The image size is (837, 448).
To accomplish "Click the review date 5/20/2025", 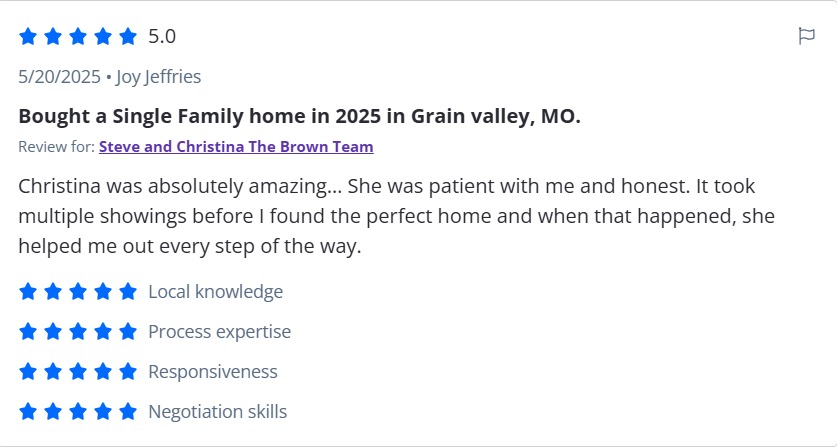I will 59,76.
